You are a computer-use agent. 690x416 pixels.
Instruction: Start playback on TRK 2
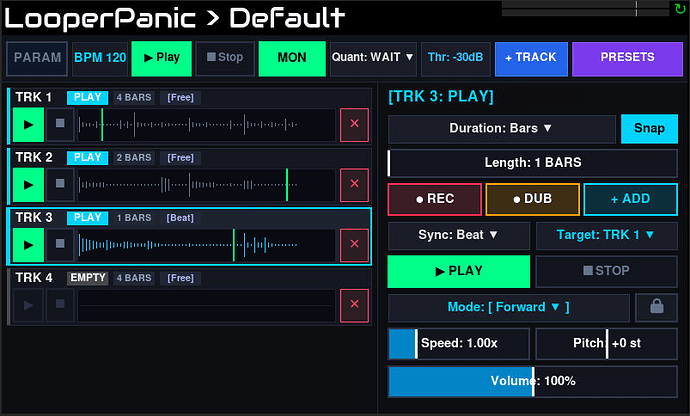(x=28, y=185)
